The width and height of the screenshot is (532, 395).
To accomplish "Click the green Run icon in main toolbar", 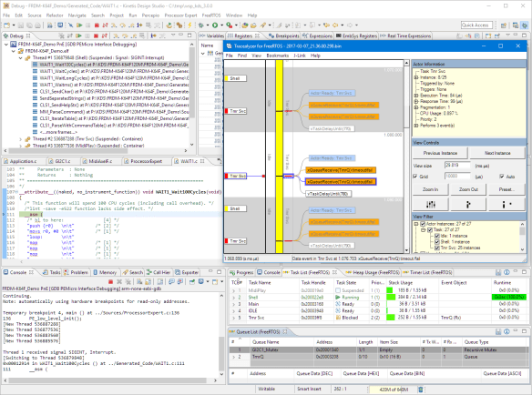I will coord(215,25).
